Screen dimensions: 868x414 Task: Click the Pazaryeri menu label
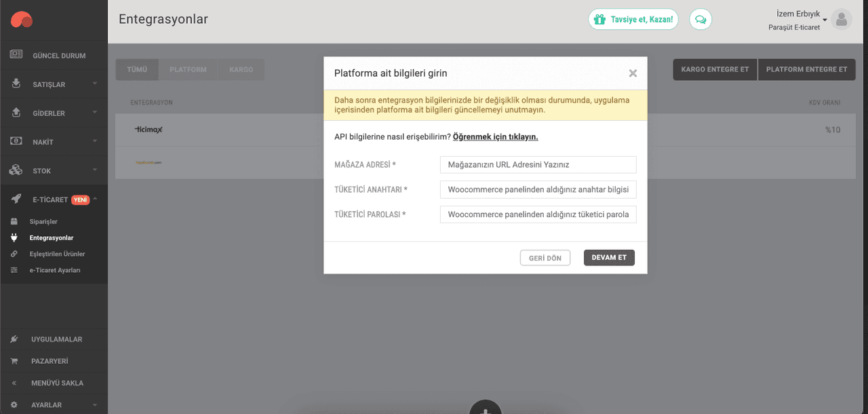pyautogui.click(x=50, y=361)
